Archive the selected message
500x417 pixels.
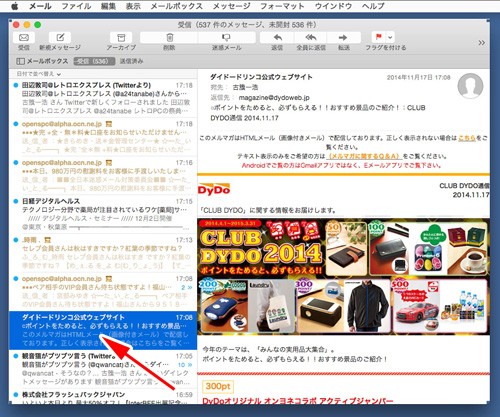click(121, 37)
